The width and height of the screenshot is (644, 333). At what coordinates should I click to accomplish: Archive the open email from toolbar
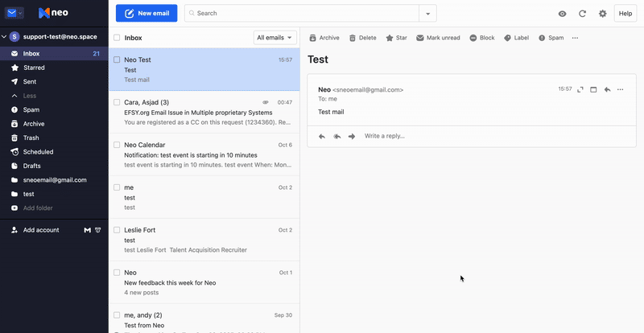[324, 38]
